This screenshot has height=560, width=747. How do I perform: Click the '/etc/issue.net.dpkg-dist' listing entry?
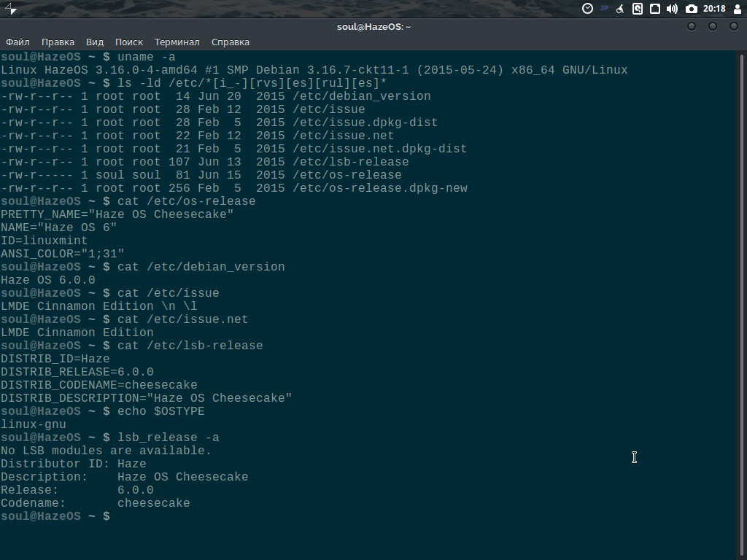379,149
